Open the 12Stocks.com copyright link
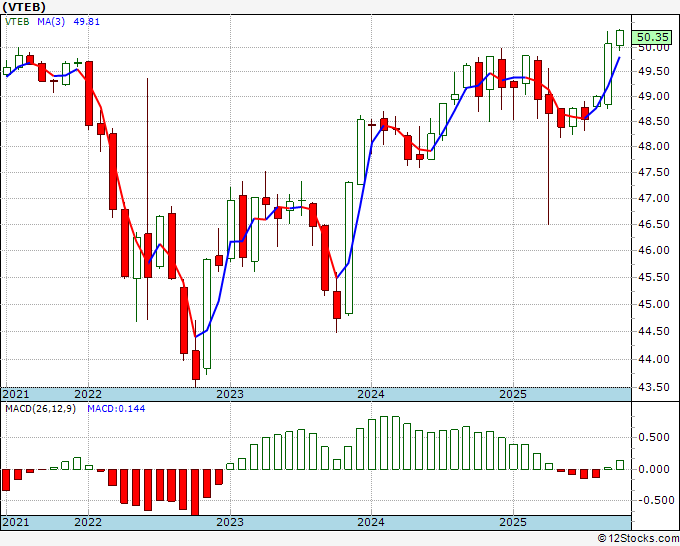680x546 pixels. (639, 539)
